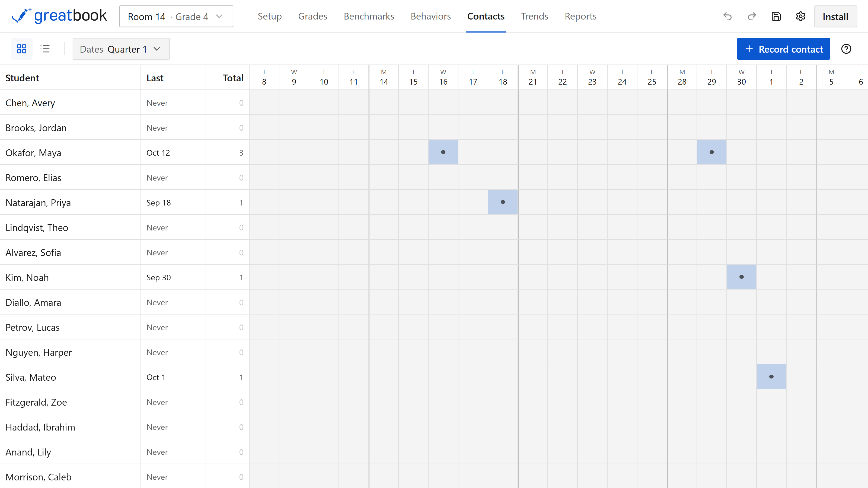Image resolution: width=868 pixels, height=488 pixels.
Task: Open the Behaviors tab
Action: (431, 16)
